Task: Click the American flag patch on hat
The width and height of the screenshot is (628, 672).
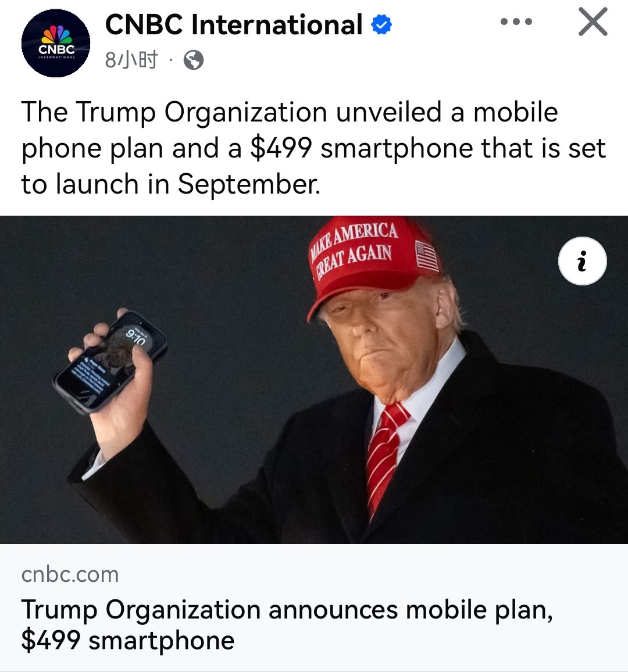Action: pyautogui.click(x=427, y=256)
